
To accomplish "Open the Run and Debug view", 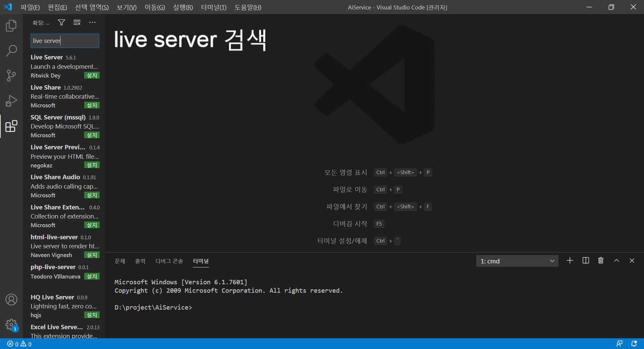I will coord(11,101).
